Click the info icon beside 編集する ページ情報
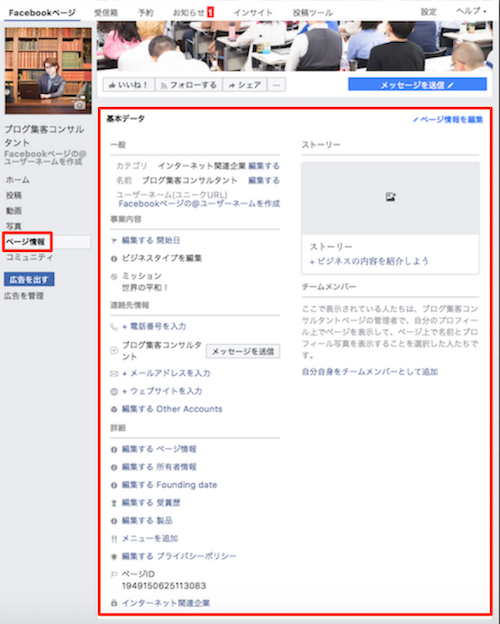 point(114,450)
